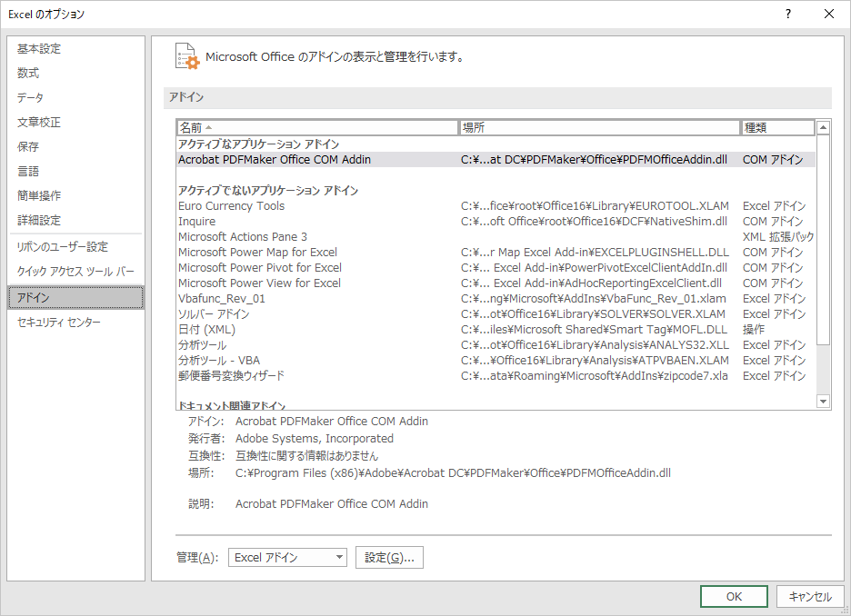Open リボンのユーザー設定 category
This screenshot has height=616, width=851.
(x=76, y=247)
